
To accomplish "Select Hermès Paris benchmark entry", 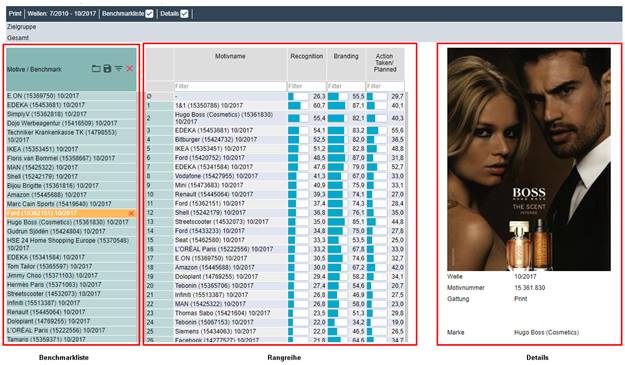I will [x=71, y=285].
